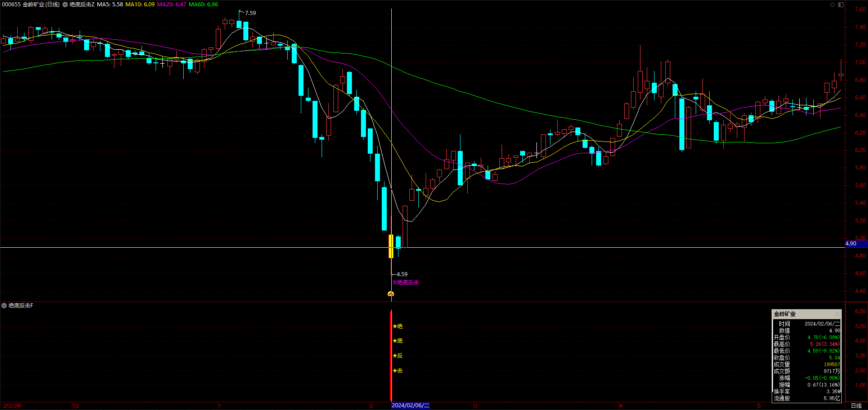
Task: Click the 绝底反击Z indicator name
Action: (82, 5)
